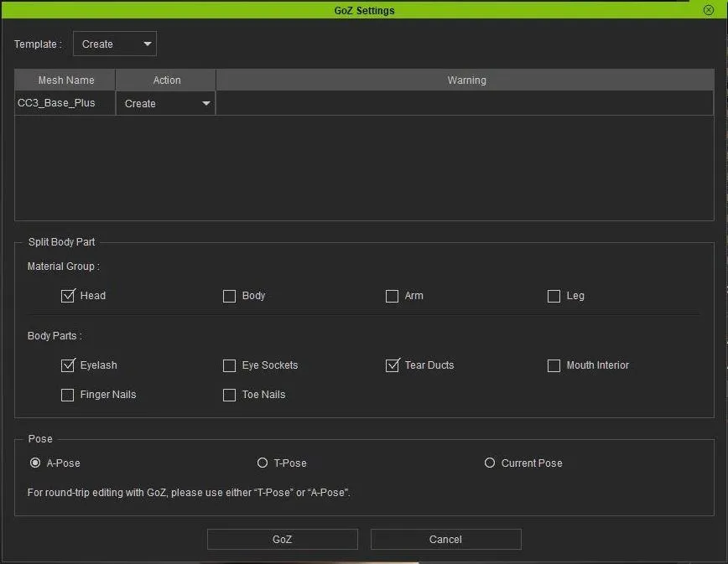Click the Warning column header
Screen dimensions: 728x564
pyautogui.click(x=466, y=80)
